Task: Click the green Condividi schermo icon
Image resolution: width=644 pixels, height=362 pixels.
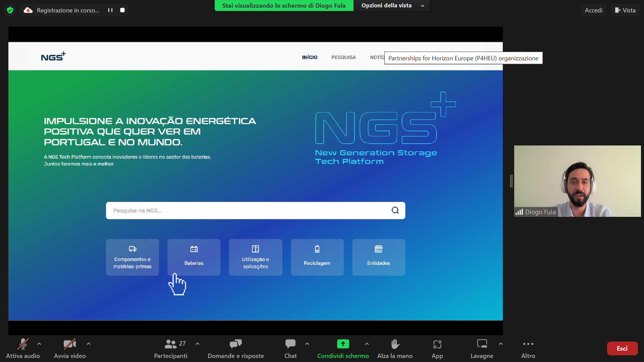Action: click(343, 344)
